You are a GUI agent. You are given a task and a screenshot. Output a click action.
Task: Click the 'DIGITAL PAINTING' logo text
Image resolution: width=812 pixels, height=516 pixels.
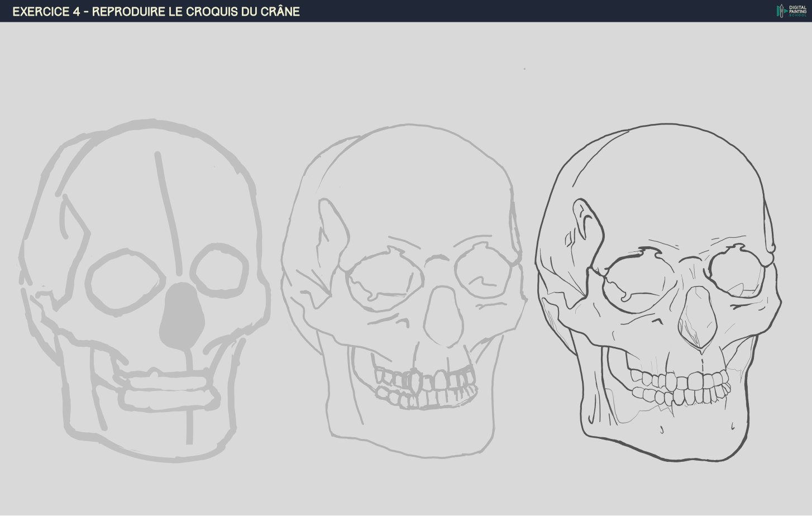click(x=797, y=9)
